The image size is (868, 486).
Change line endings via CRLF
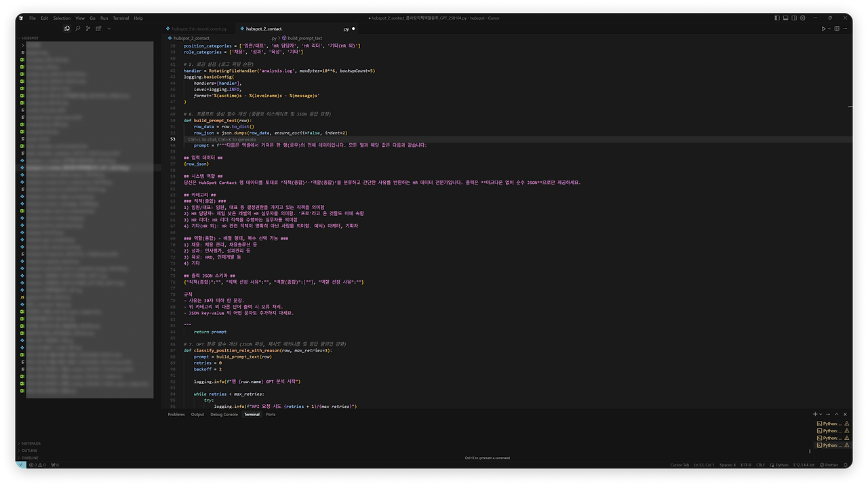click(761, 465)
